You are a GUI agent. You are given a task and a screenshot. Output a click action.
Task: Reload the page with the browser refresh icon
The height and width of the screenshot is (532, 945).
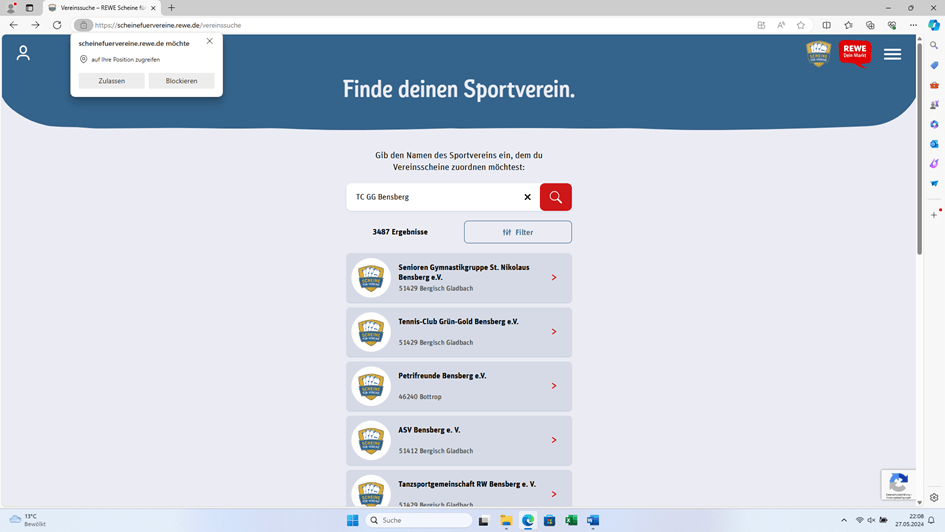(x=57, y=25)
